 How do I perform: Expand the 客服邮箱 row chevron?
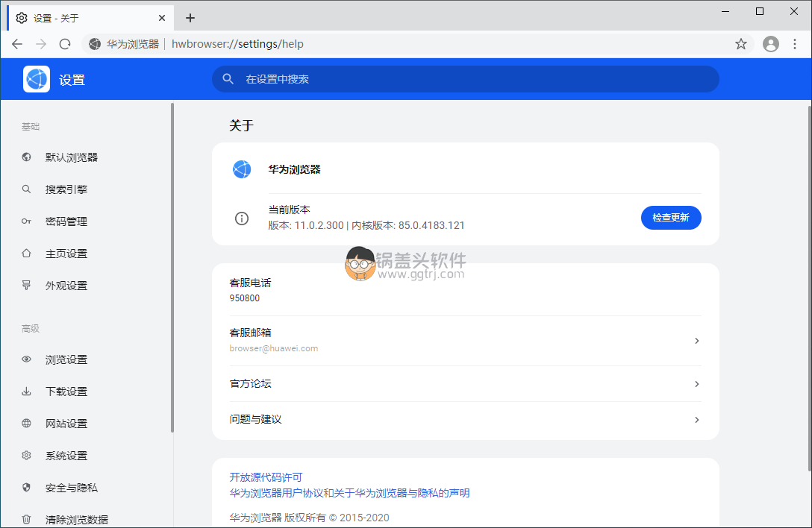tap(696, 341)
